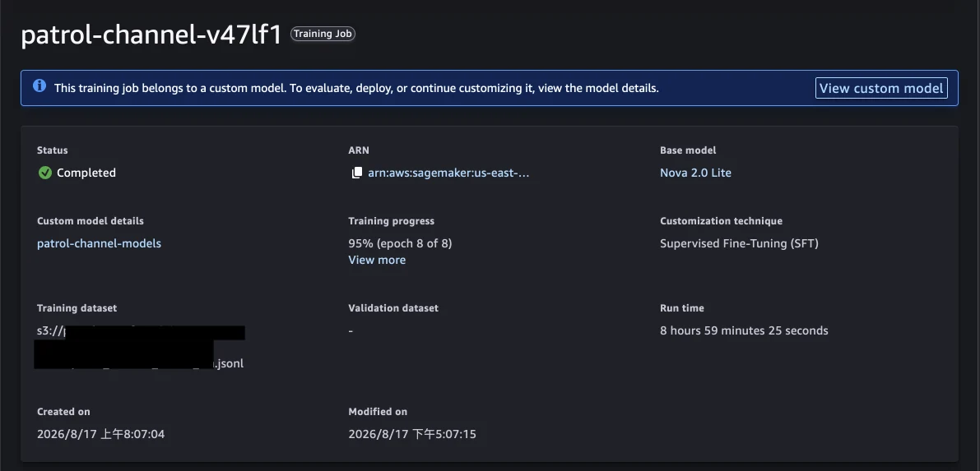Click the banner message about the custom model
Screen dimensions: 980x471
tap(356, 88)
